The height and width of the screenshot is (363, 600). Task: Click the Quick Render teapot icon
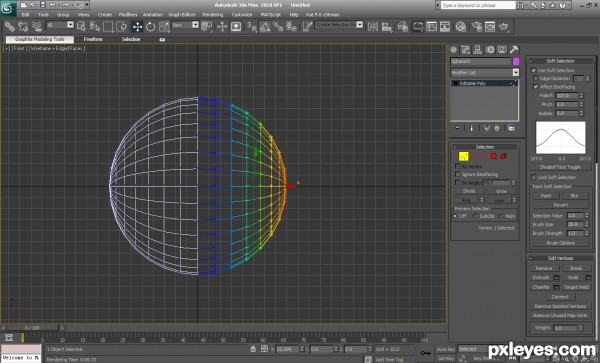coord(504,26)
